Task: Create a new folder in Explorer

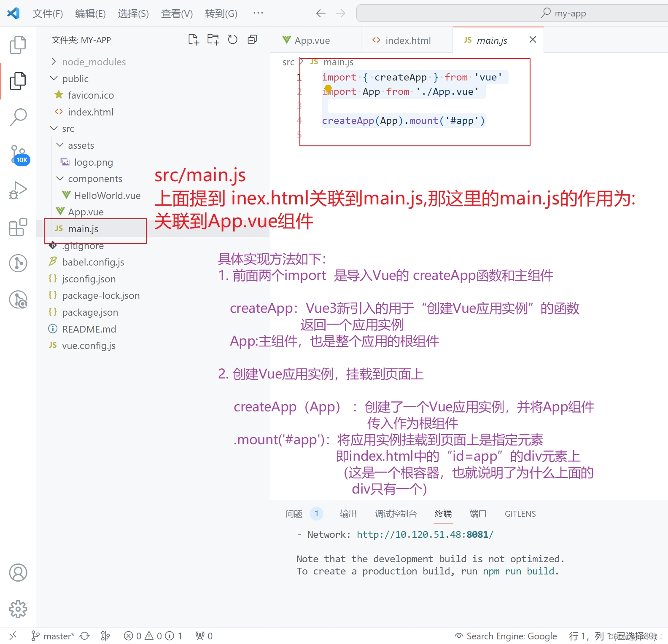Action: [213, 40]
